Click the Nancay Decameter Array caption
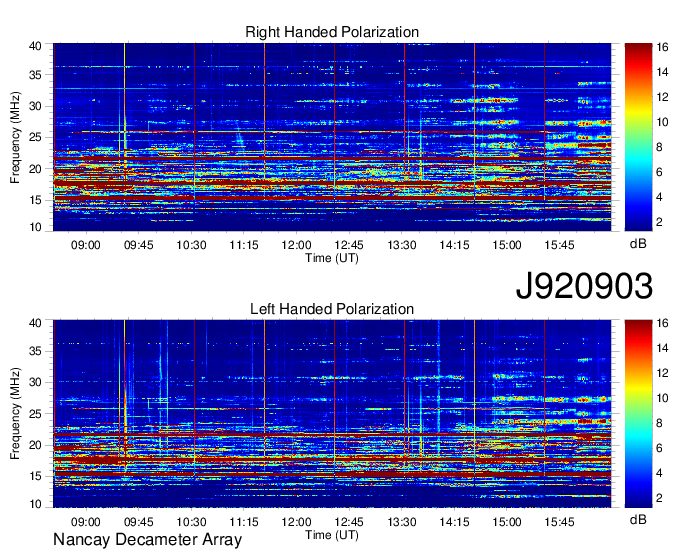The height and width of the screenshot is (552, 680). click(147, 540)
